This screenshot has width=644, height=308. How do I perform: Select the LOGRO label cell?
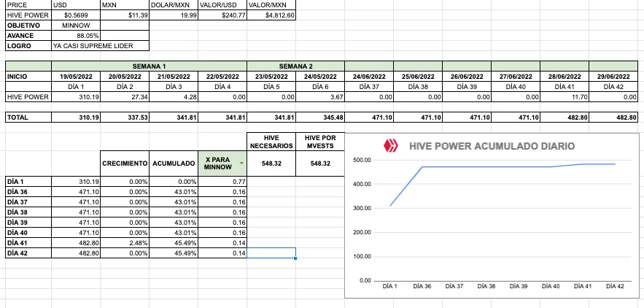(28, 46)
